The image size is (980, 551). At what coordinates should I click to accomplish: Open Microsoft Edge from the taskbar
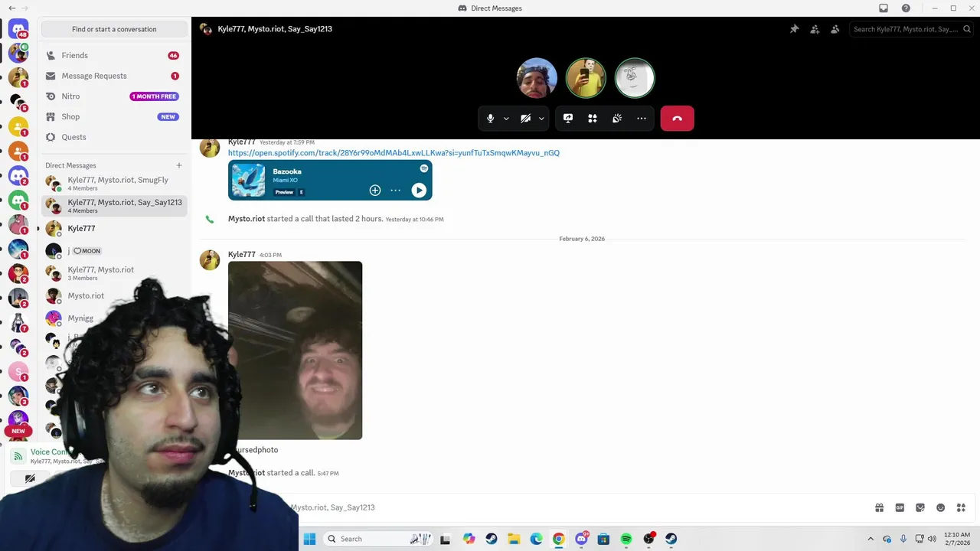pos(536,539)
